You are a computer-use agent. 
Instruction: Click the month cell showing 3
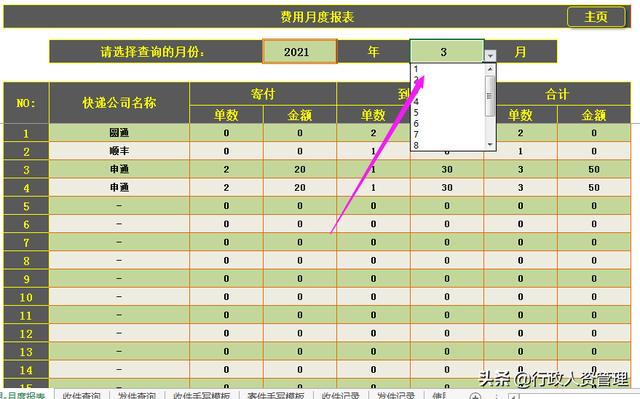coord(447,51)
